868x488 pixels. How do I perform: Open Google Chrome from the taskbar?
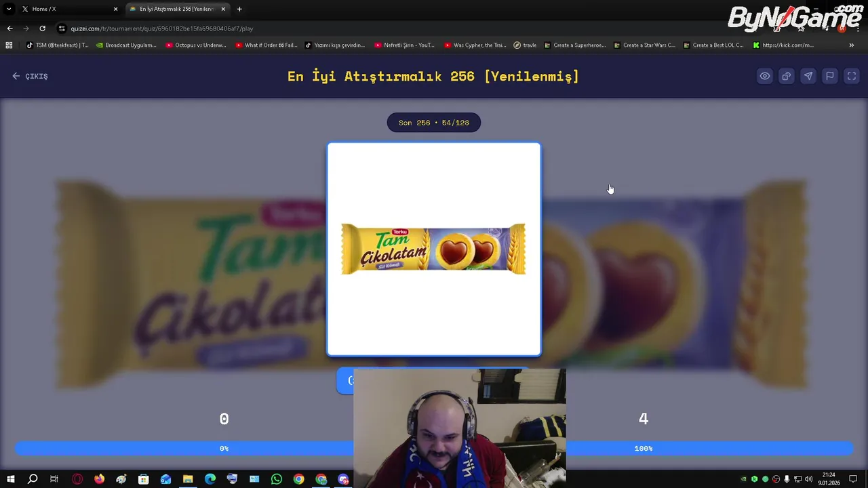pos(298,479)
